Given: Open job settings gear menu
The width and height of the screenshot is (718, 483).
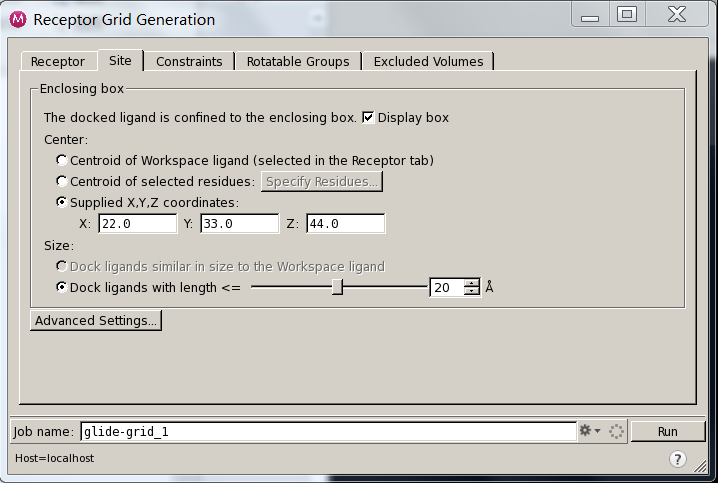Looking at the screenshot, I should pos(590,431).
